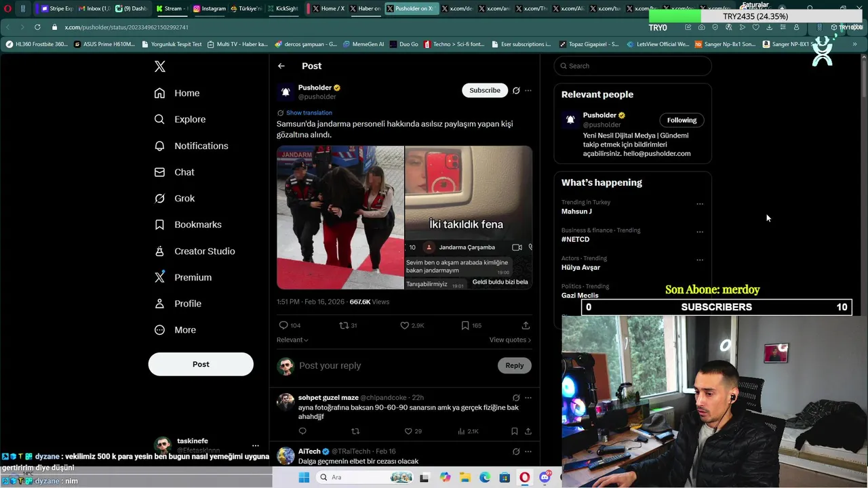Open more options for #NETCD trend
Image resolution: width=868 pixels, height=488 pixels.
coord(700,232)
